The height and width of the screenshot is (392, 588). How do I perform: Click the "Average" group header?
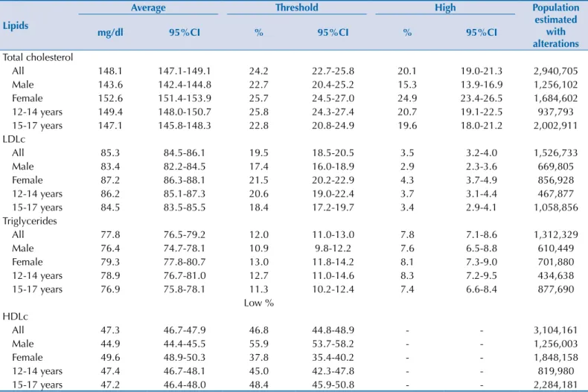(148, 7)
